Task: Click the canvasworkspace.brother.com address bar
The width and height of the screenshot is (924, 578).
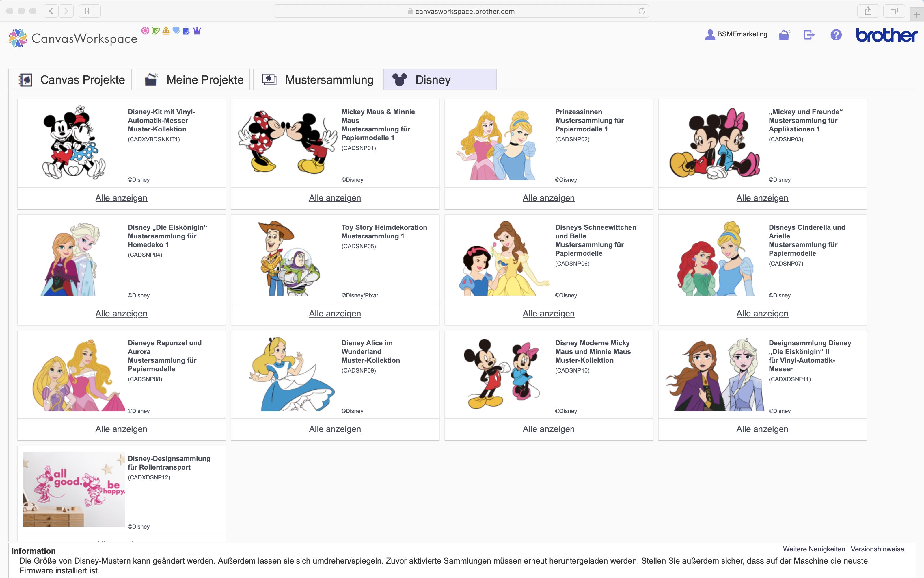Action: [461, 11]
